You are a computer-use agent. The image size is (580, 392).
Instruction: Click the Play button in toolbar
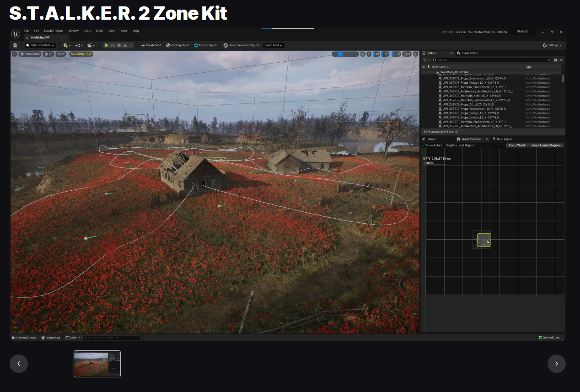click(x=107, y=45)
